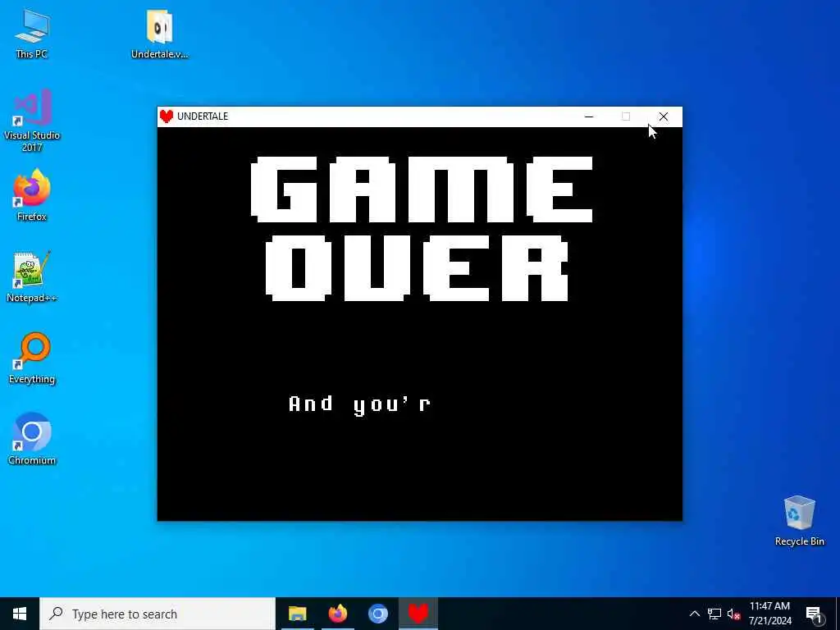Click the 'And you'r' dialogue text
Viewport: 840px width, 630px height.
click(359, 404)
